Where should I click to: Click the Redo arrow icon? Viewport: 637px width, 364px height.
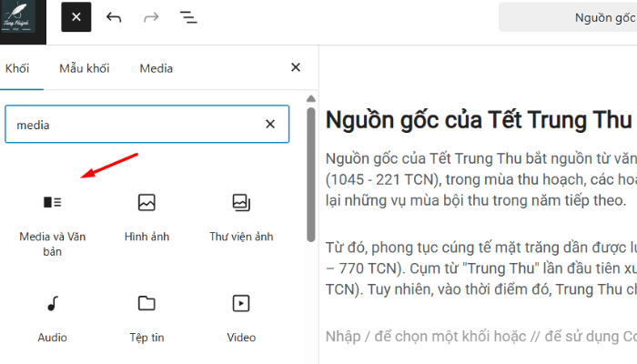[x=151, y=17]
